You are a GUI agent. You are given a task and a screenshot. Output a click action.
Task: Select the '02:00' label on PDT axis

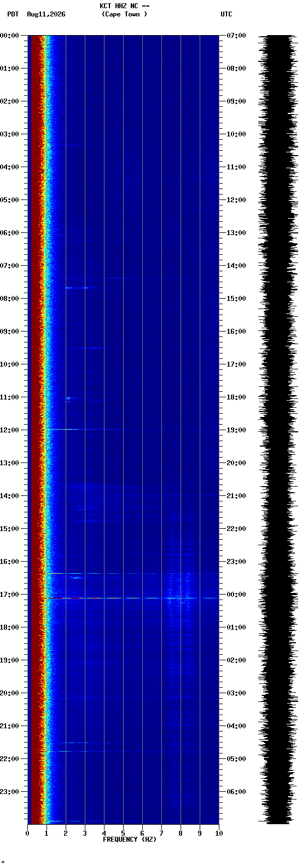(x=9, y=101)
